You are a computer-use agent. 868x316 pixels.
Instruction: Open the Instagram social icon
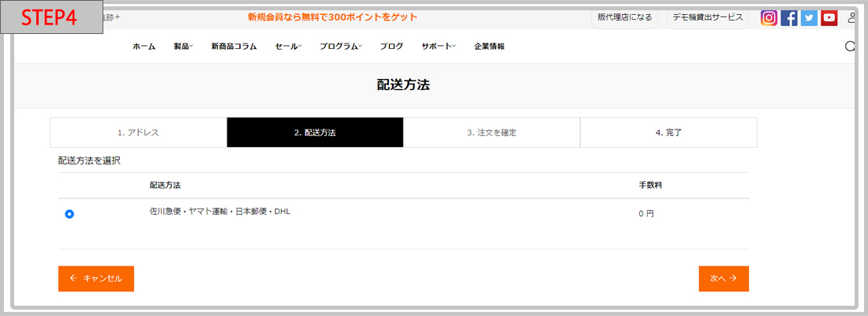(769, 18)
